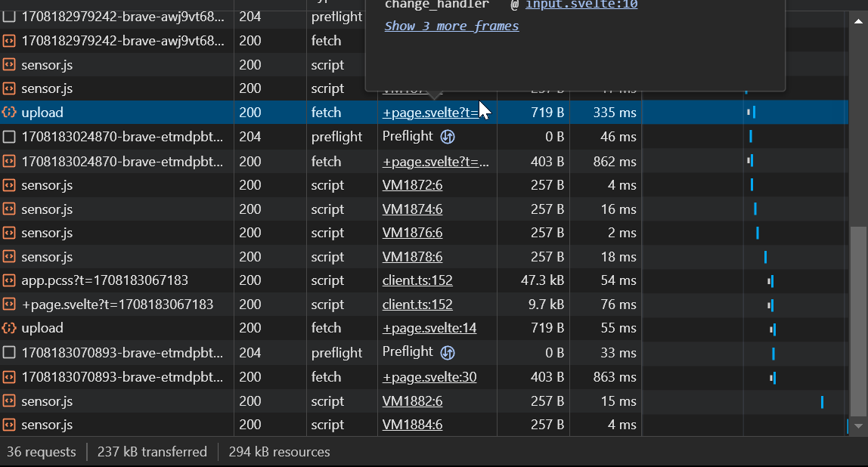This screenshot has height=467, width=868.
Task: Click the icon beside +page.svelte?t=1708183067183
Action: click(9, 305)
